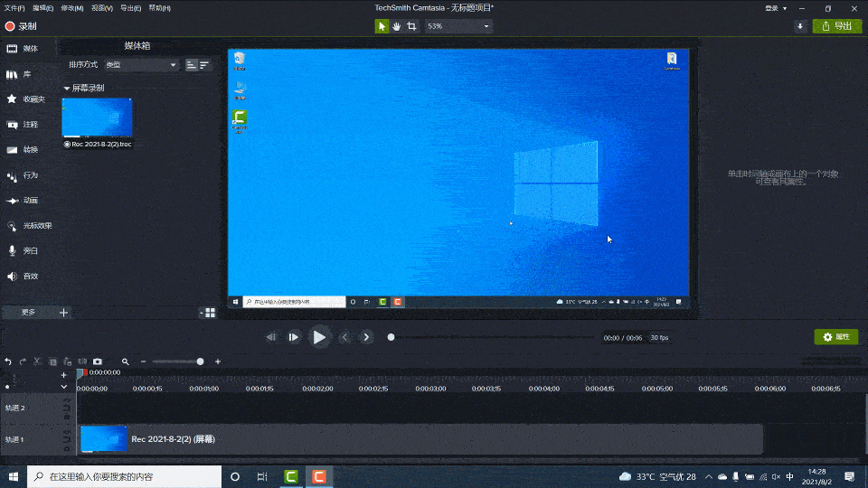Viewport: 868px width, 488px height.
Task: Expand the 登录 account dropdown
Action: pyautogui.click(x=776, y=8)
